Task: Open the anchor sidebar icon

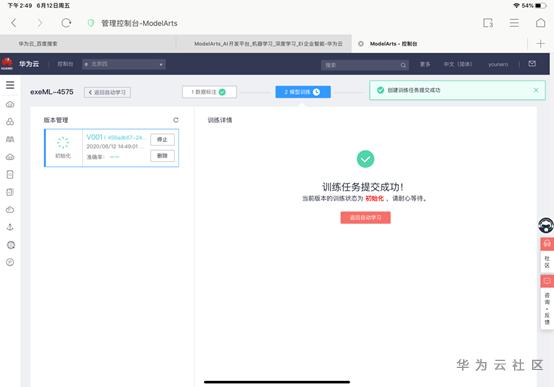Action: (10, 227)
